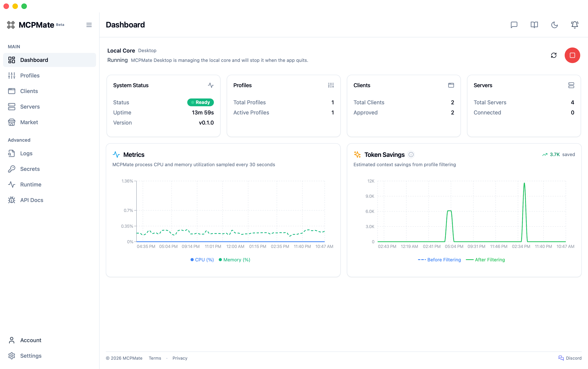Click the Dashboard grid icon in sidebar
The width and height of the screenshot is (588, 369).
point(12,60)
